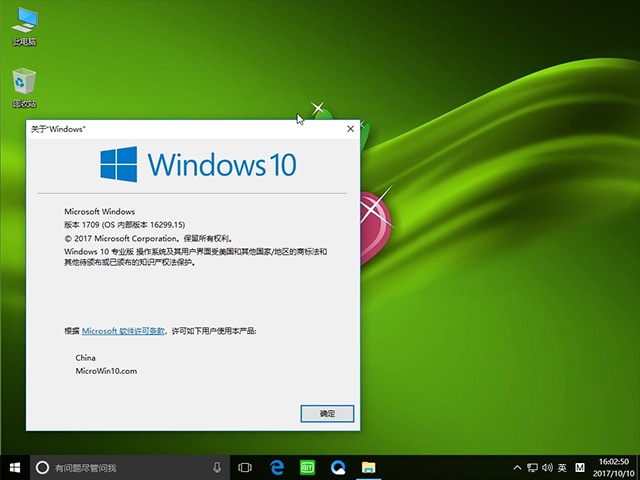Click the China licensee text
This screenshot has height=480, width=640.
coord(85,358)
